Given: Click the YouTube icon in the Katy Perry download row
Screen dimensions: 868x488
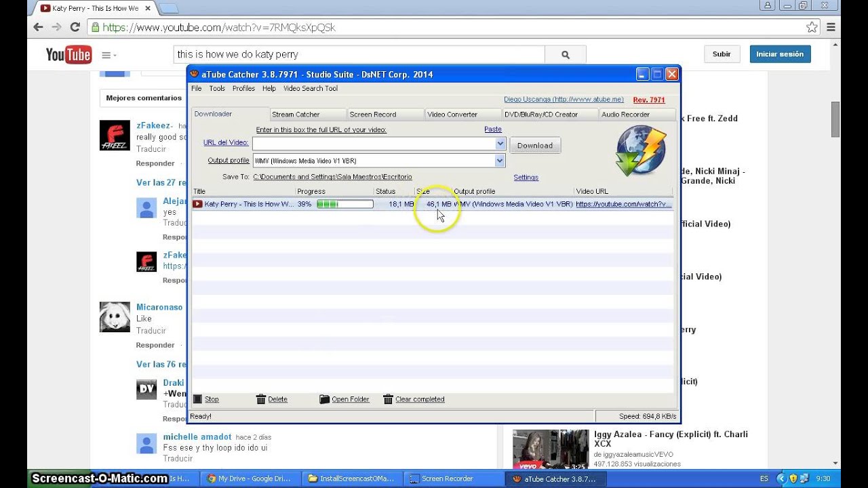Looking at the screenshot, I should coord(197,204).
